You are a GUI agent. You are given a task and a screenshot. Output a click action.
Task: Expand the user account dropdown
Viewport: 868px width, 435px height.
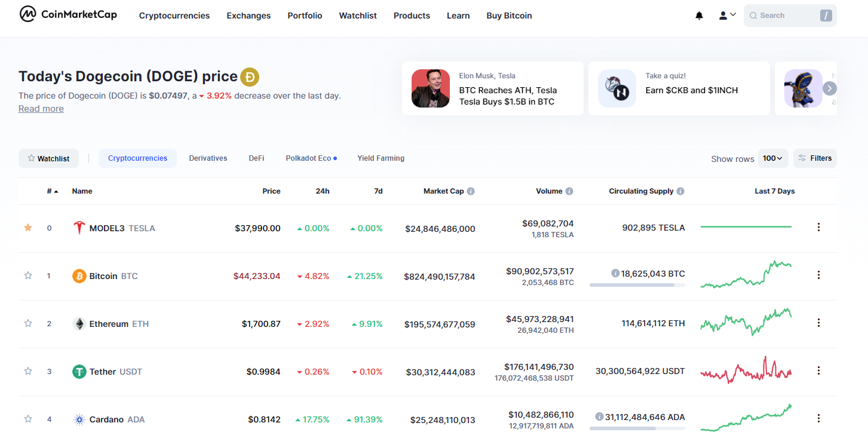[727, 16]
